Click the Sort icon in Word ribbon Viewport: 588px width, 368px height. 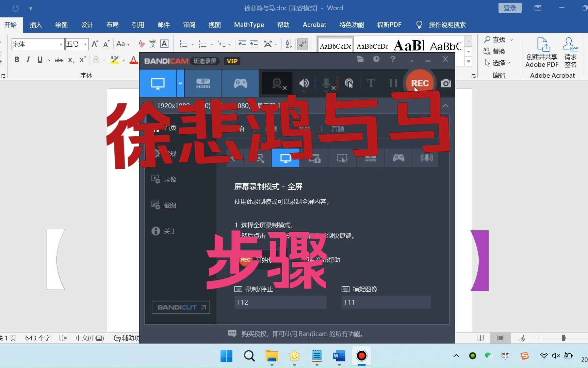pyautogui.click(x=289, y=44)
